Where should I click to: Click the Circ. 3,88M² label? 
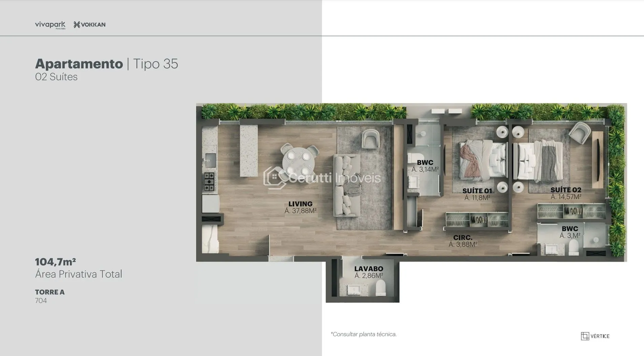click(463, 241)
